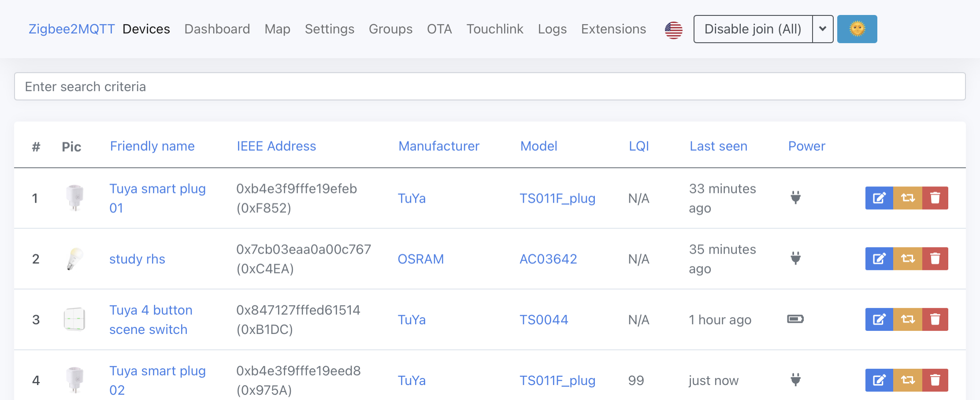Click the study rhs bulb thumbnail

(74, 259)
